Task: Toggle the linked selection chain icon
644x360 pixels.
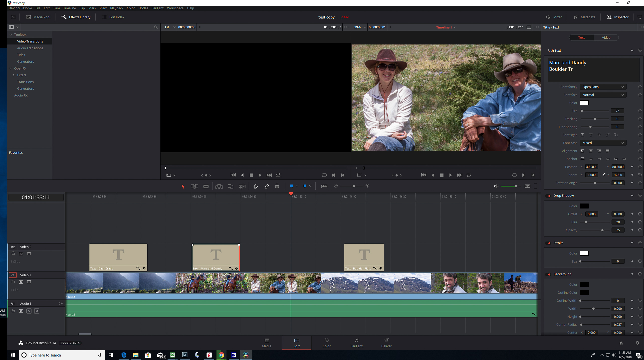Action: pos(267,186)
